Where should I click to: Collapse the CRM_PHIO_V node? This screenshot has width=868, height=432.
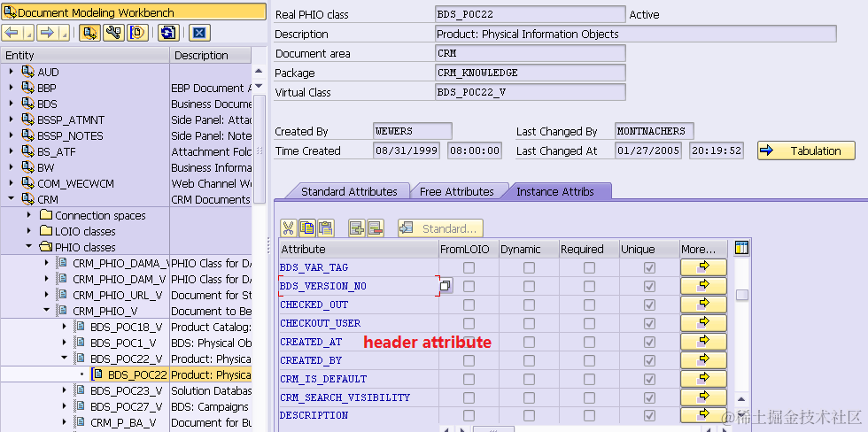pyautogui.click(x=46, y=311)
